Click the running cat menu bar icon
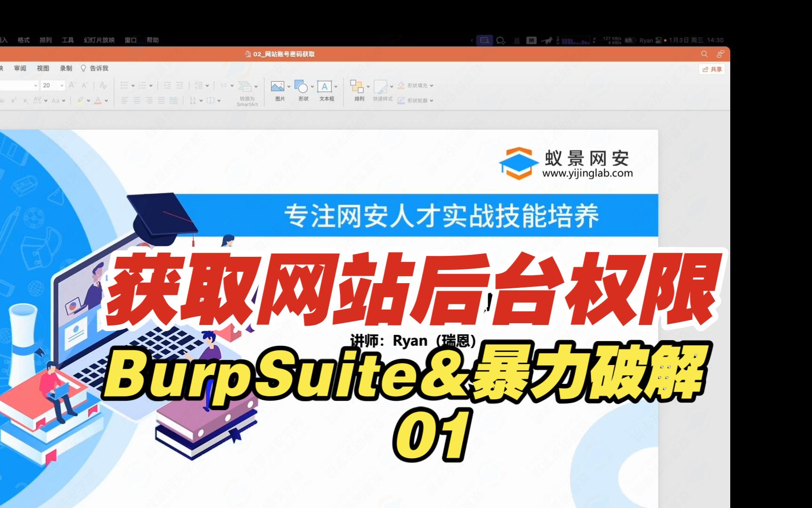The width and height of the screenshot is (812, 508). (547, 40)
